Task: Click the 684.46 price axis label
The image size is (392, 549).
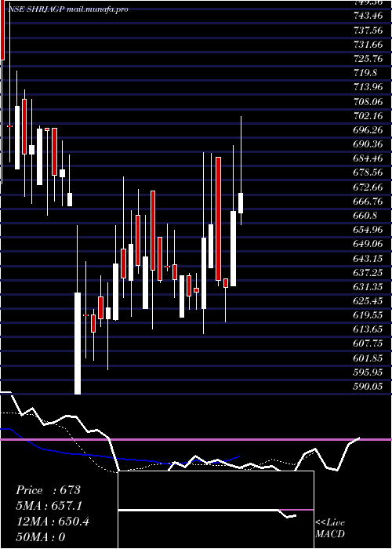Action: tap(368, 158)
